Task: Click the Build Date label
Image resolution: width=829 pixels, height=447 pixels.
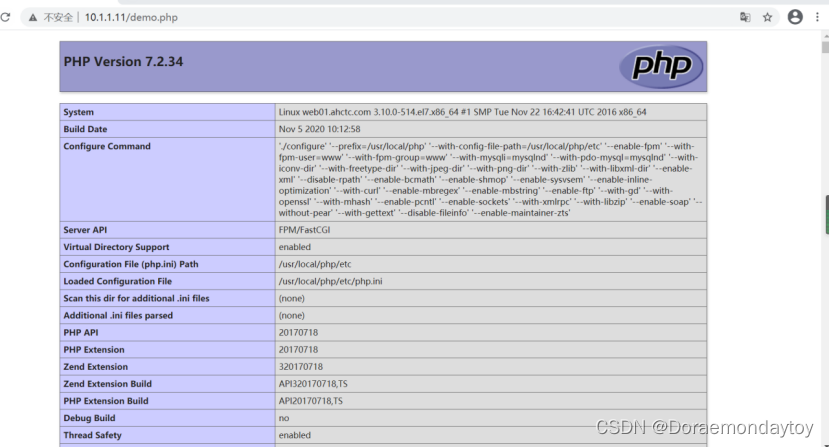Action: click(x=85, y=129)
